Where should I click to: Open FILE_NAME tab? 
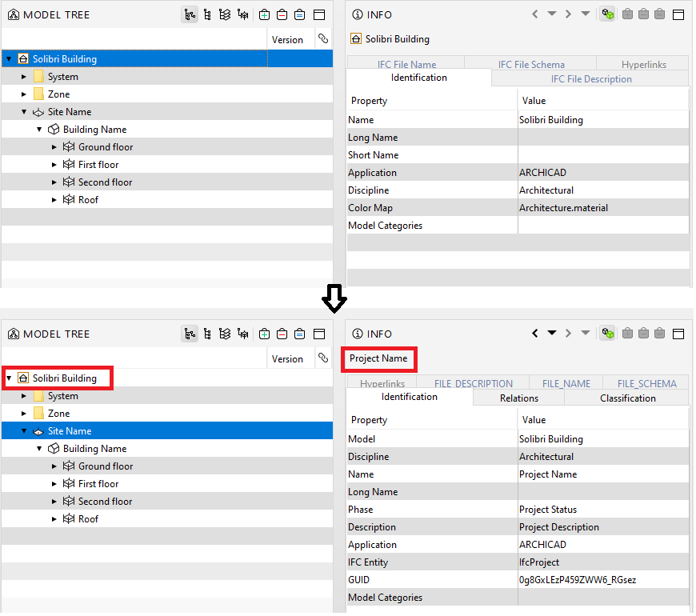[x=566, y=383]
